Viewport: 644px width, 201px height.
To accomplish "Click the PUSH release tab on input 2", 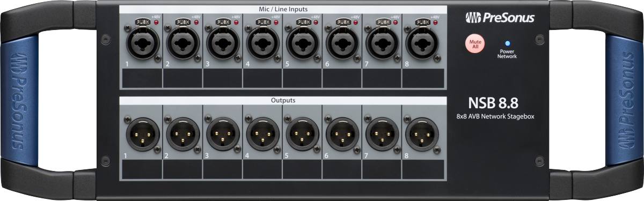I will [x=183, y=22].
